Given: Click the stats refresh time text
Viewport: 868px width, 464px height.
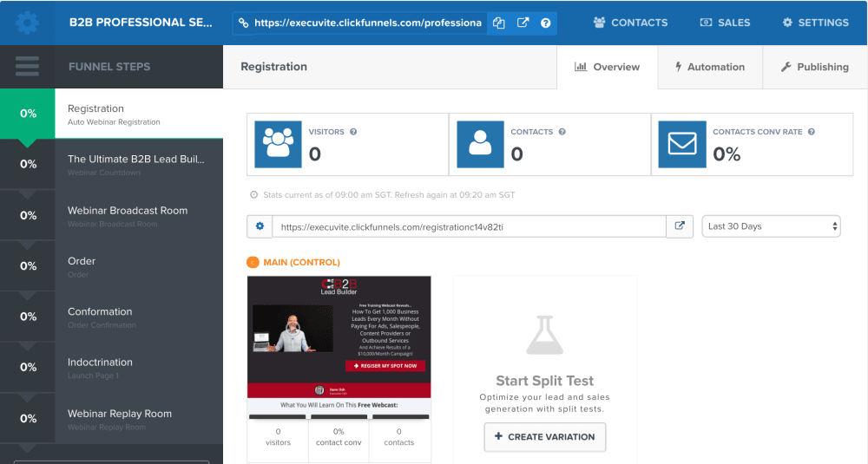Looking at the screenshot, I should click(x=389, y=194).
